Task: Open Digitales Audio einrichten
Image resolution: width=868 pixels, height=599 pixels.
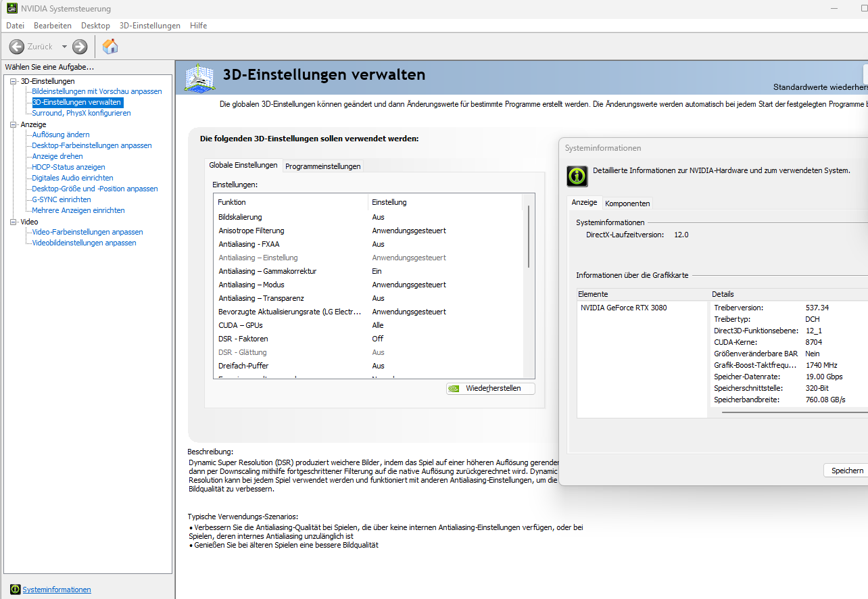Action: pos(72,178)
